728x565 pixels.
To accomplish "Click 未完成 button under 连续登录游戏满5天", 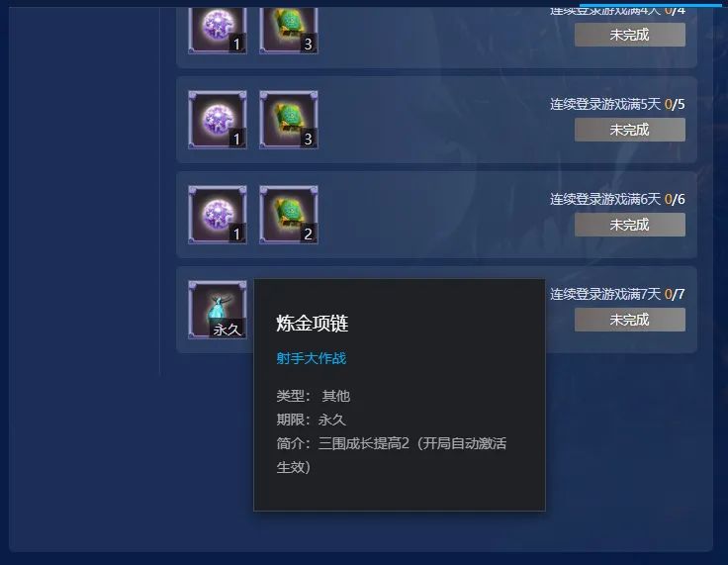I will tap(629, 130).
